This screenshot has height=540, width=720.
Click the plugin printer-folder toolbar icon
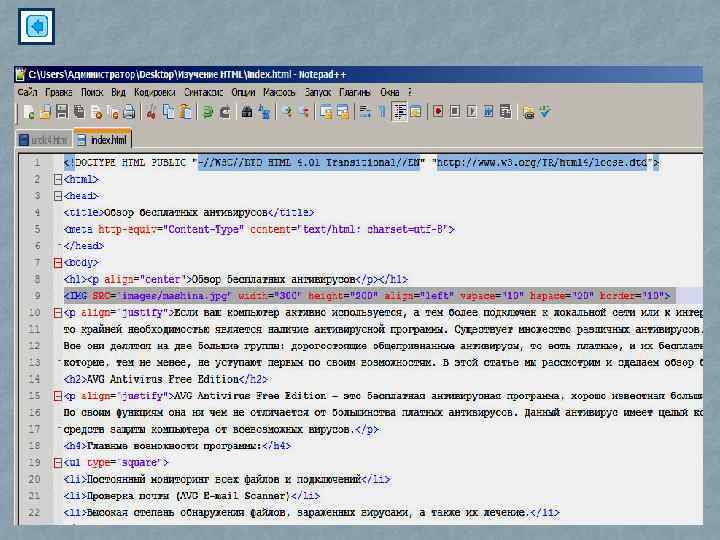click(529, 112)
